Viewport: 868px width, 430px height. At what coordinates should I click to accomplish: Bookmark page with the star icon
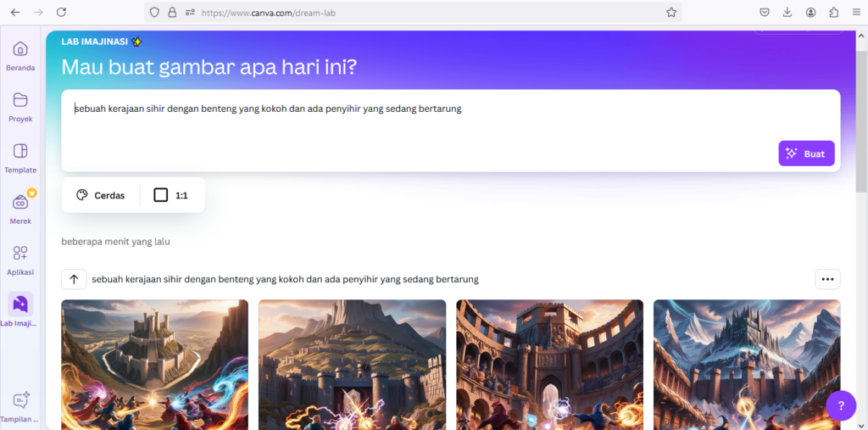(x=671, y=12)
